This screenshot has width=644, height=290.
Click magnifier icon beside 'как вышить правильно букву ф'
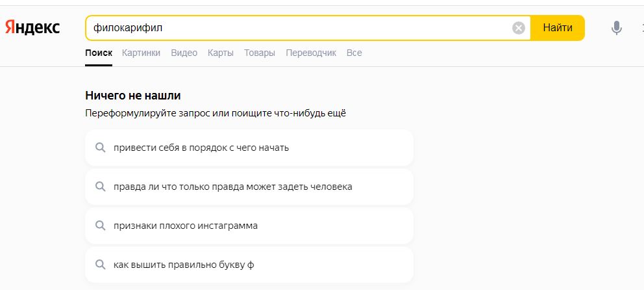(101, 265)
